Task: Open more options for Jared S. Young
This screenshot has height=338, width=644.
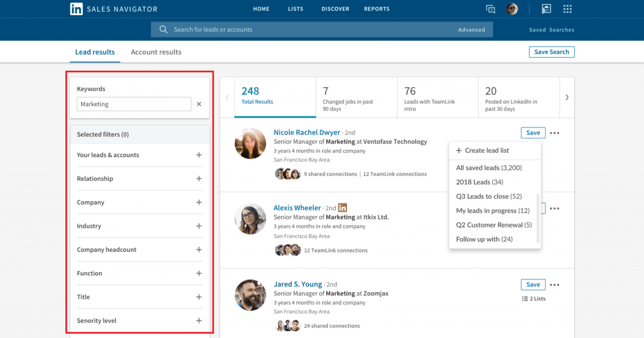Action: tap(555, 285)
